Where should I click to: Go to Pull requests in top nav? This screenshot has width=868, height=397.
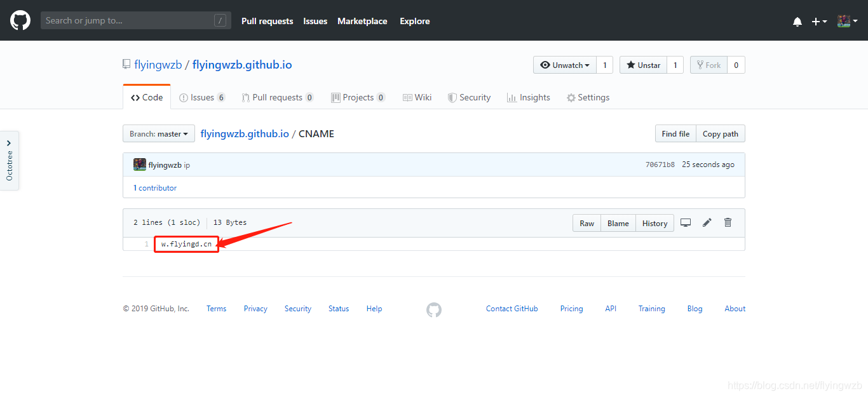268,21
